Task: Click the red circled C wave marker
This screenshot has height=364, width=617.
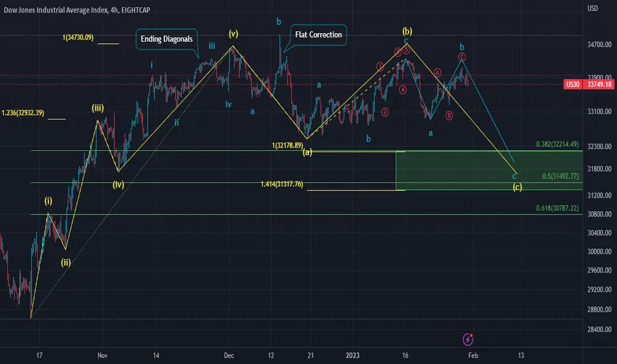Action: click(461, 57)
